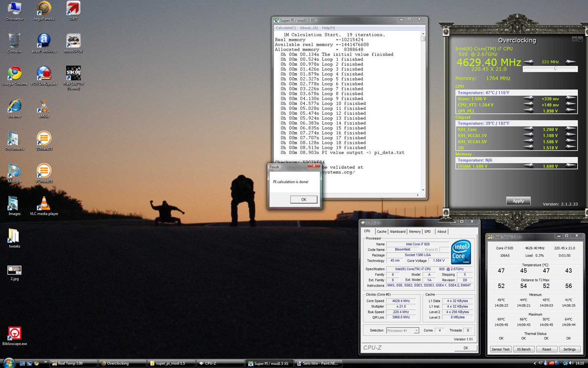Open the Ordinateur desktop icon
The height and width of the screenshot is (368, 588).
coord(15,11)
